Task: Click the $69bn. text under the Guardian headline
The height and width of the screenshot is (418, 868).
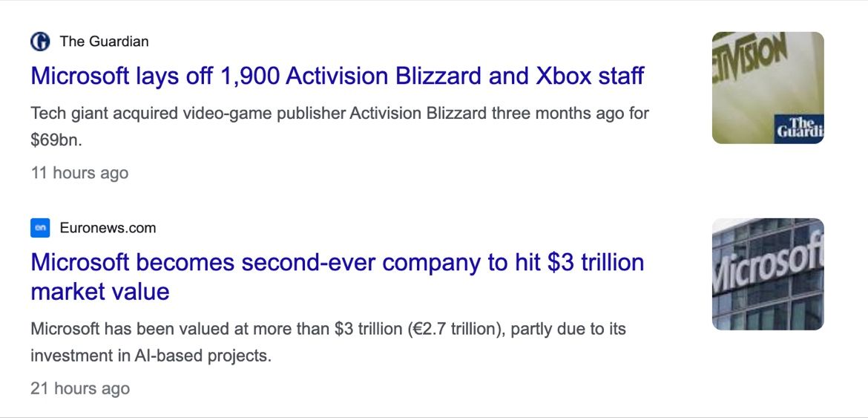Action: [56, 140]
